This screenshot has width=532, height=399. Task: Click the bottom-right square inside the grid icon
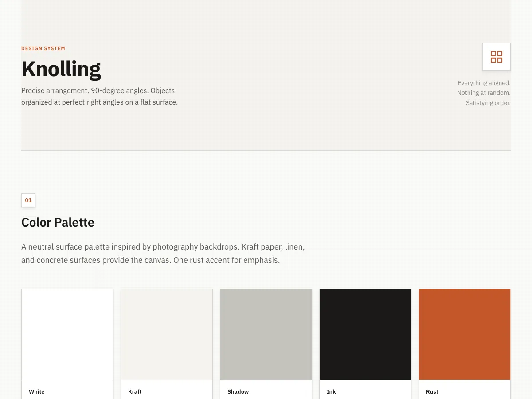click(x=500, y=60)
